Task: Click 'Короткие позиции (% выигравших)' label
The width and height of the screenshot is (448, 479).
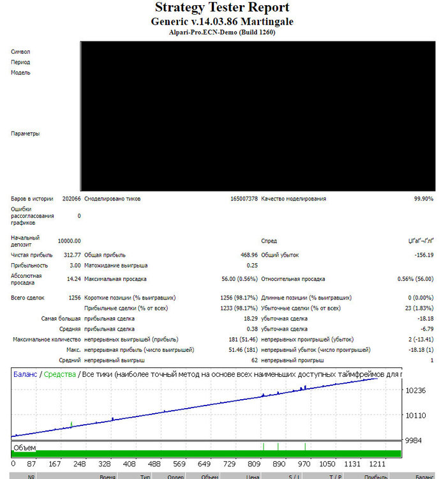Action: pos(130,298)
